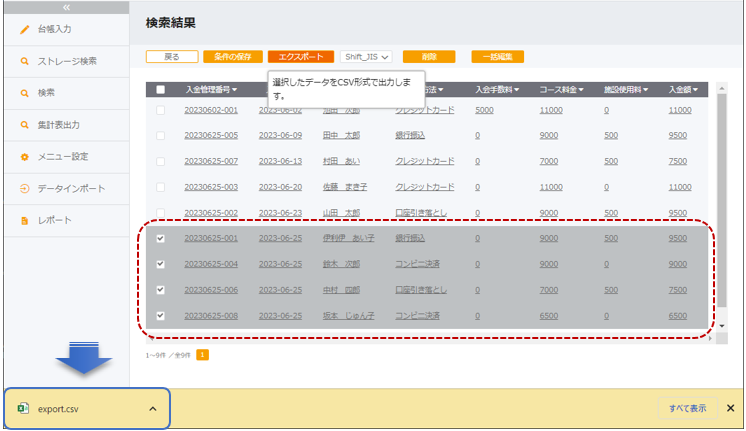Open record link 20230625-007
This screenshot has width=746, height=431.
(211, 161)
